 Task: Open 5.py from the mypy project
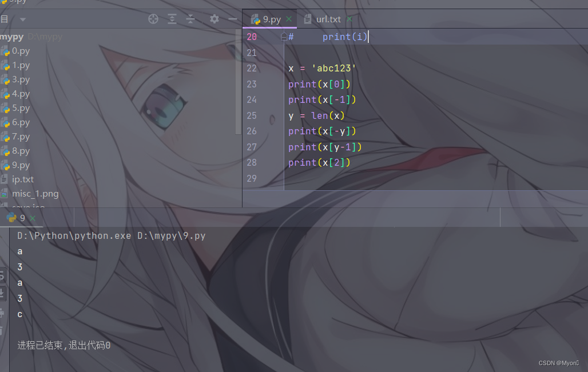(22, 107)
